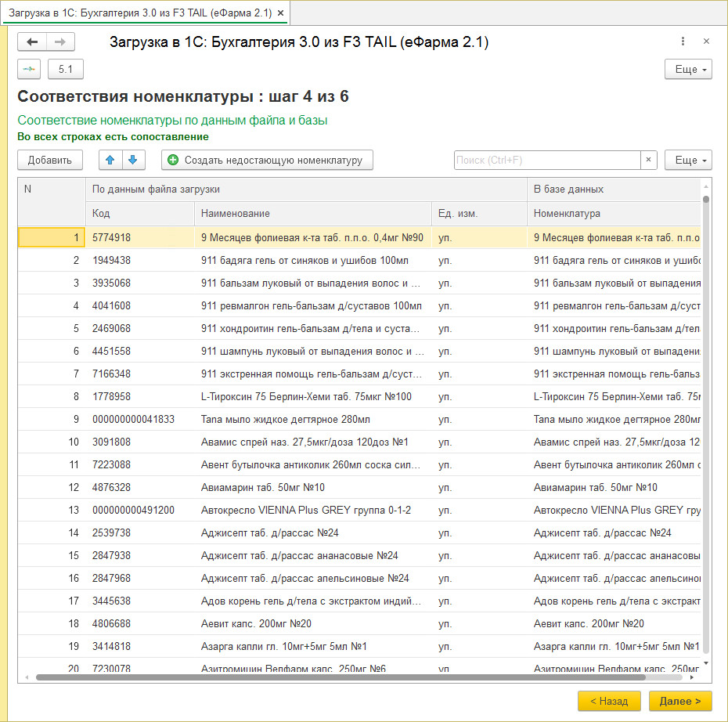The image size is (728, 722).
Task: Click the small green-orange icon button beside 5.1
Action: pos(29,69)
